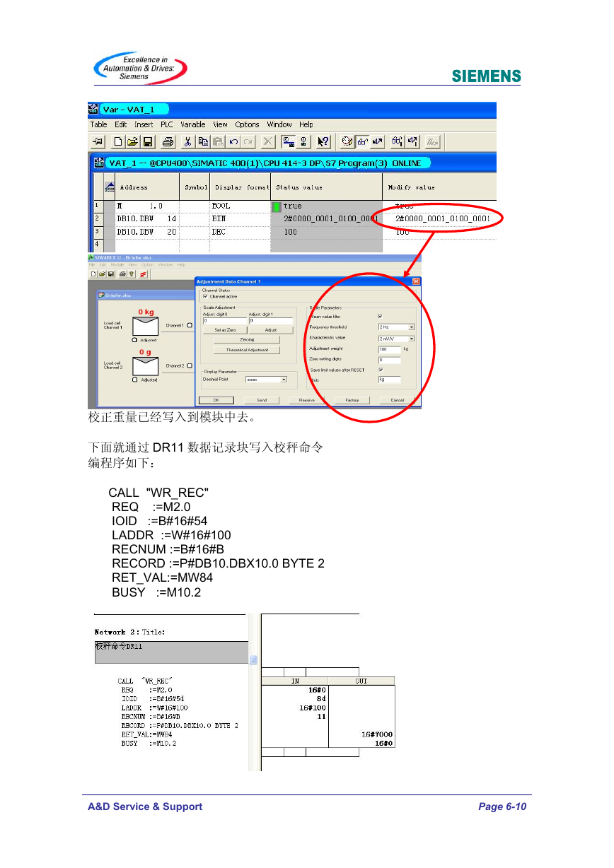Click the Zero setting digits field

tap(390, 360)
